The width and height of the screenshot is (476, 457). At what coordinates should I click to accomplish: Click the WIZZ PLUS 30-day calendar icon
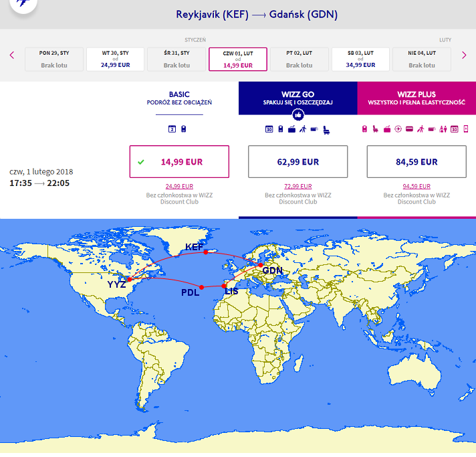(454, 129)
